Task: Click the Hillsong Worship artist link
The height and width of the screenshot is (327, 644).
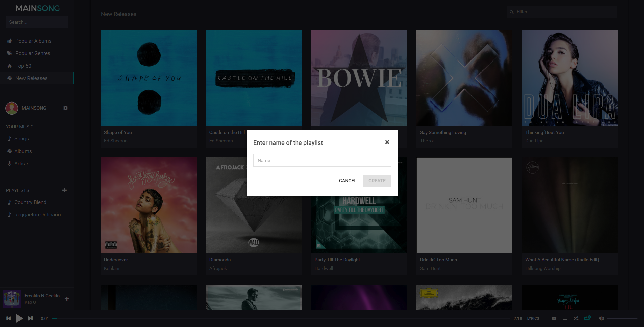Action: coord(543,268)
